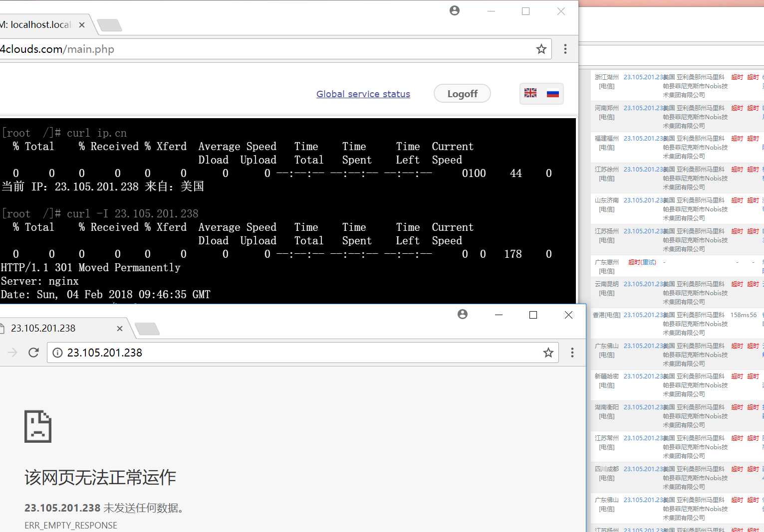
Task: Click the sad page error icon
Action: pos(38,426)
